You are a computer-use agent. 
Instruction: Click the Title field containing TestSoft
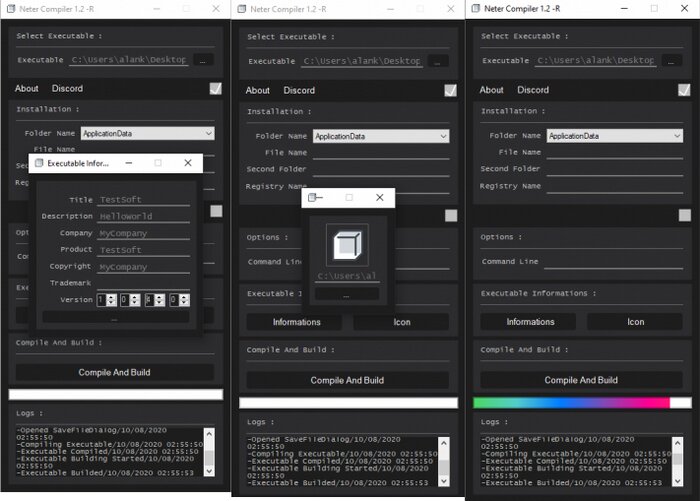tap(143, 200)
